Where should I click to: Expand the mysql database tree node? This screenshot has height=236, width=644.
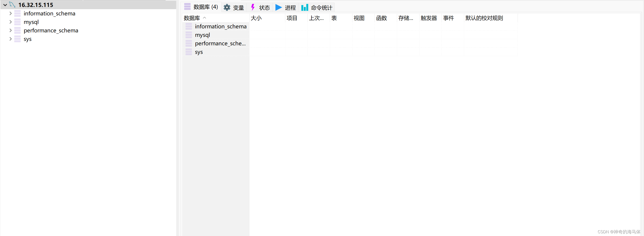coord(11,22)
